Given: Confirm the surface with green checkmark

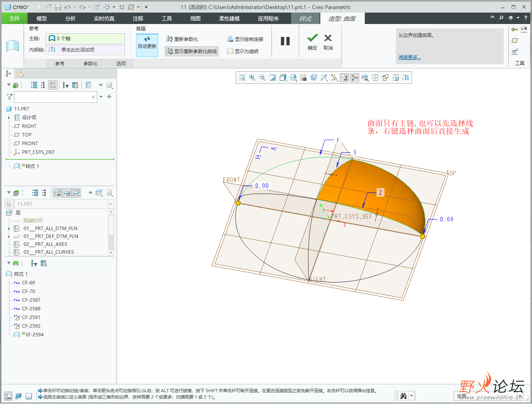Looking at the screenshot, I should [x=312, y=38].
